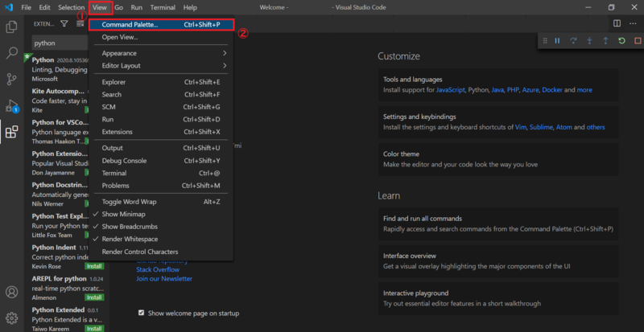The height and width of the screenshot is (332, 644).
Task: Click Join our Newsletter link
Action: (164, 279)
